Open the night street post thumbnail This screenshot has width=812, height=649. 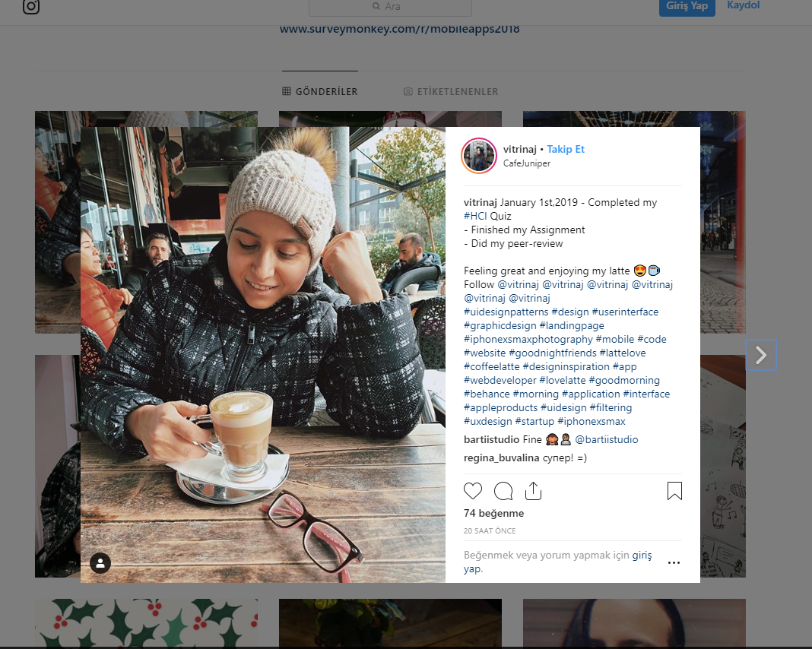(x=723, y=222)
